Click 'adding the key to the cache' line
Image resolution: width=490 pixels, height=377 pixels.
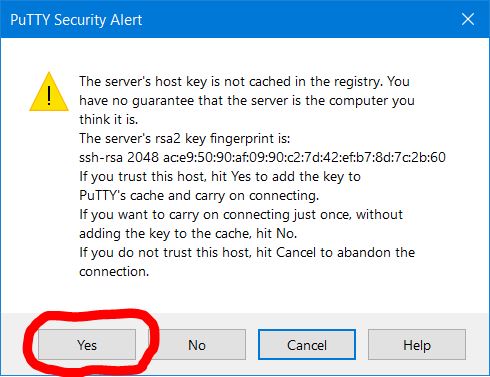pos(188,234)
